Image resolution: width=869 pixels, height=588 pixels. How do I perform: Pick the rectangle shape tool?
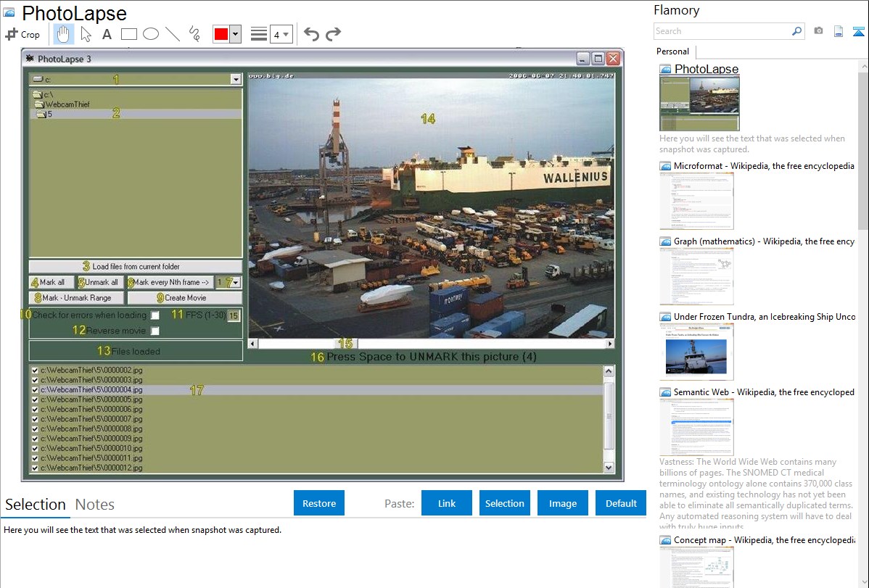[128, 34]
